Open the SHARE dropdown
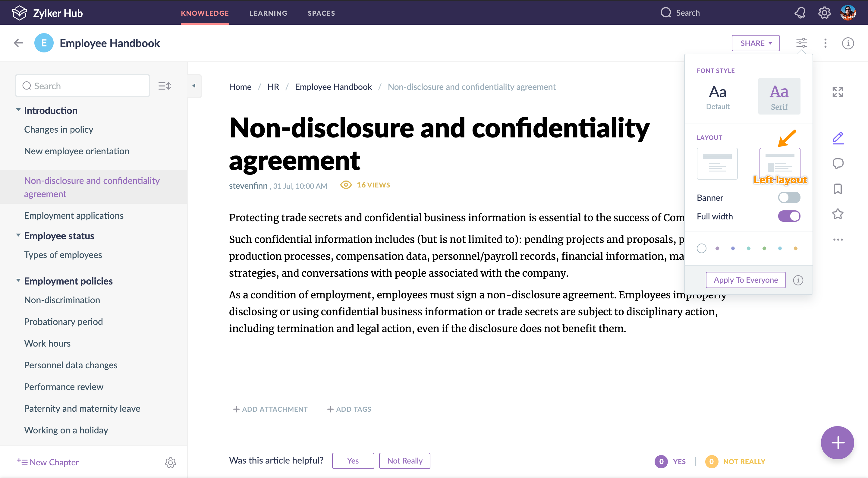868x478 pixels. tap(756, 43)
